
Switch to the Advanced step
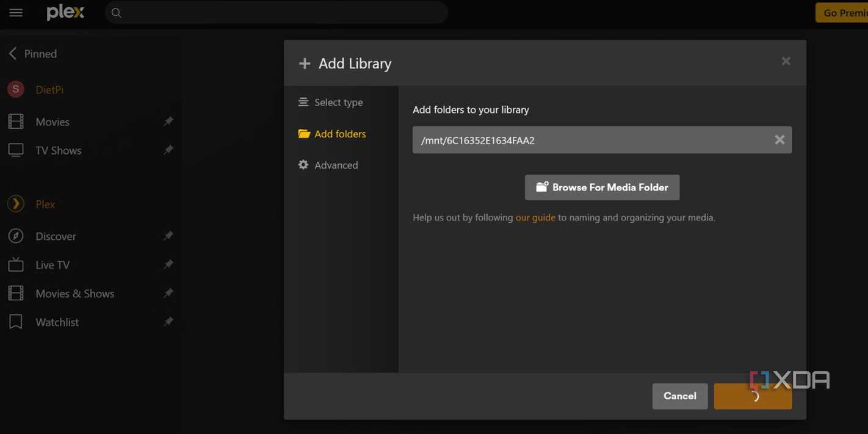pyautogui.click(x=336, y=165)
